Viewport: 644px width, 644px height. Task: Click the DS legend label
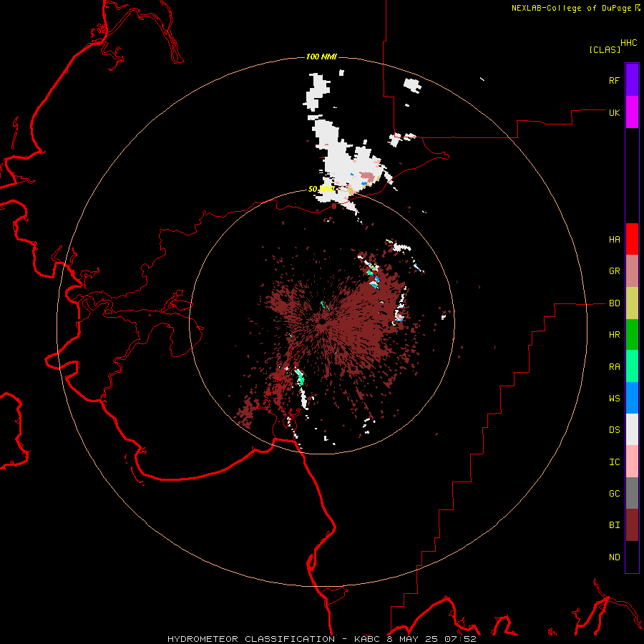coord(614,430)
